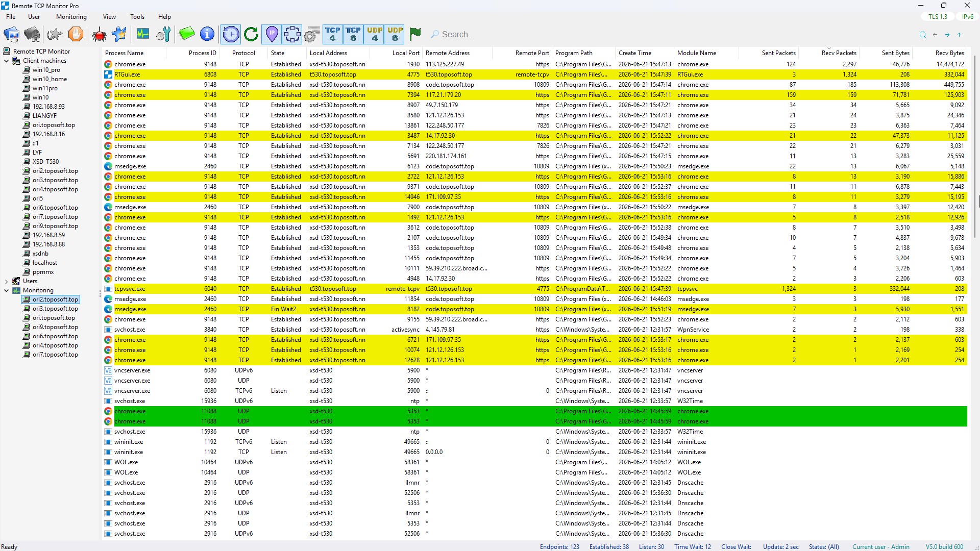This screenshot has height=551, width=980.
Task: Select the XSD-T530 client machine
Action: point(45,162)
